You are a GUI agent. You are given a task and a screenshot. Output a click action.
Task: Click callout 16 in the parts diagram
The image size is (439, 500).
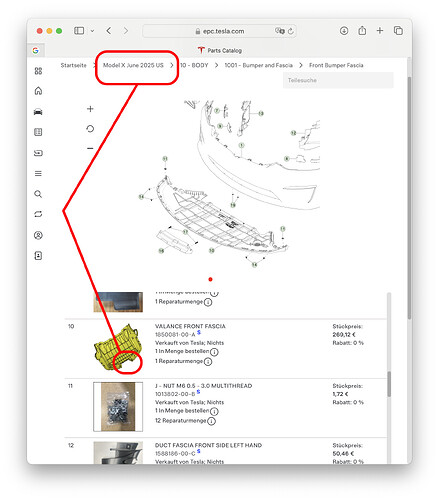pyautogui.click(x=161, y=250)
